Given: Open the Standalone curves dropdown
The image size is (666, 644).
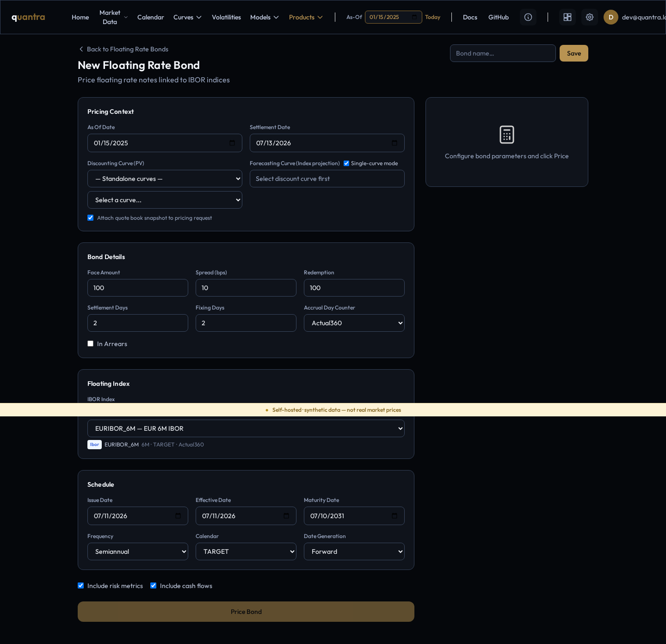Looking at the screenshot, I should 165,179.
